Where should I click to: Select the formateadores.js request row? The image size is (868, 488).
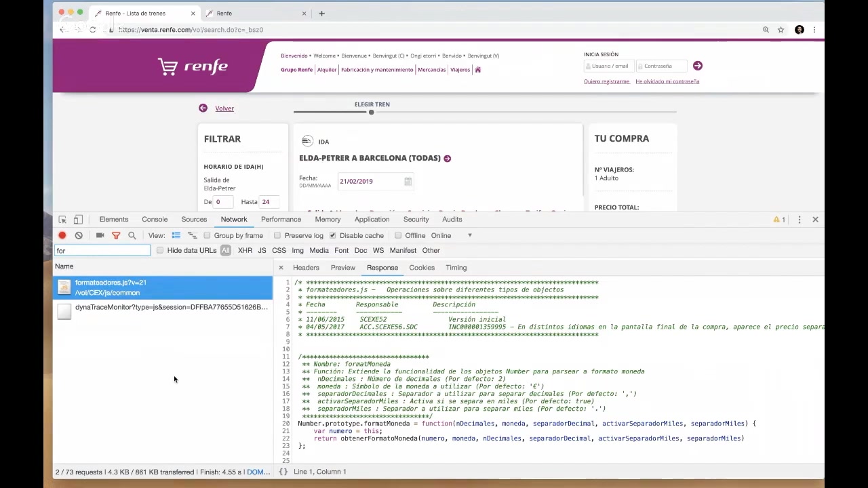pos(163,287)
